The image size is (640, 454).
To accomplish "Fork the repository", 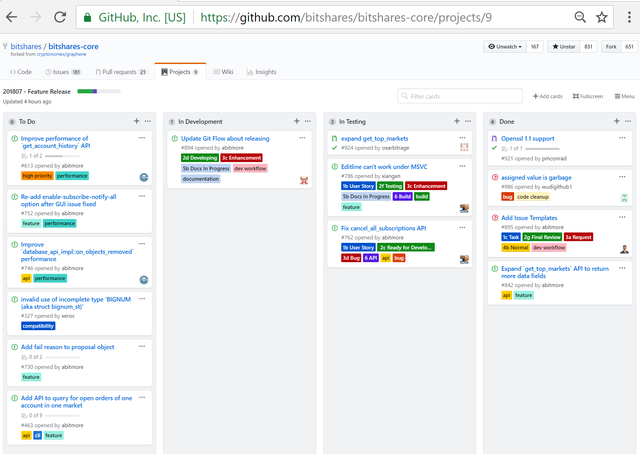I will click(x=611, y=47).
